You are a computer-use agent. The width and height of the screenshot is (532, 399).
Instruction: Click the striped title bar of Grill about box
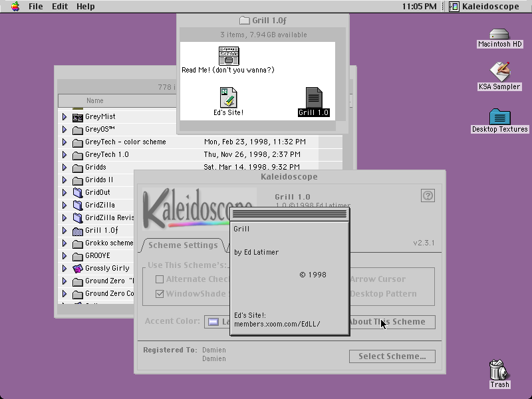pyautogui.click(x=290, y=214)
